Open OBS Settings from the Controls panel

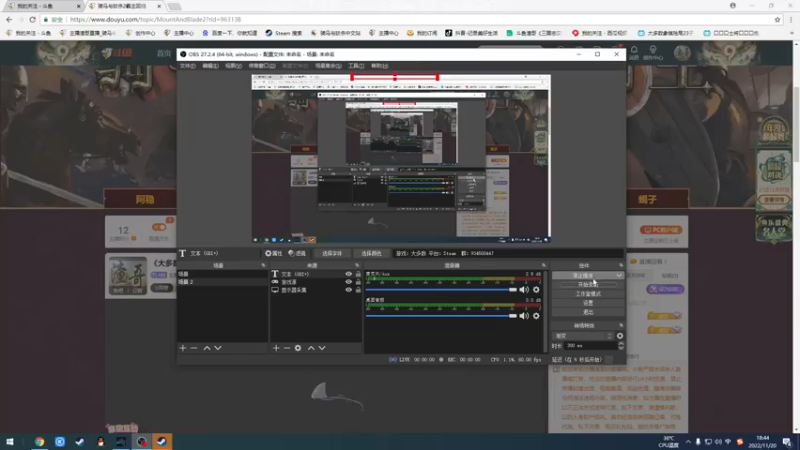588,303
